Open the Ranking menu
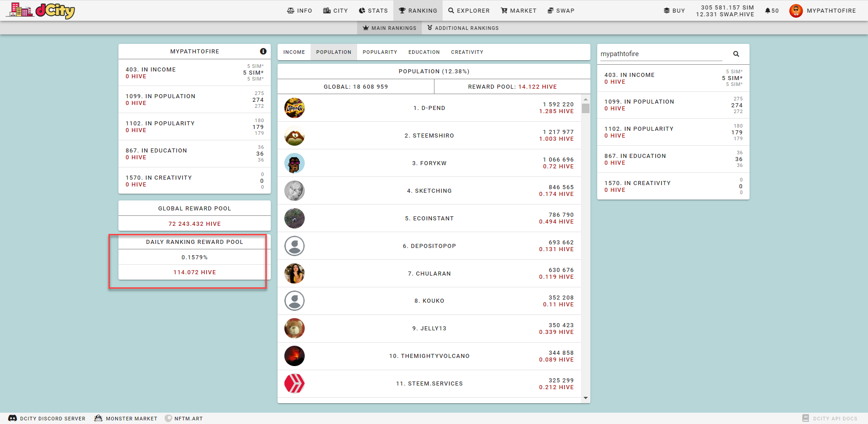The image size is (868, 424). coord(418,10)
